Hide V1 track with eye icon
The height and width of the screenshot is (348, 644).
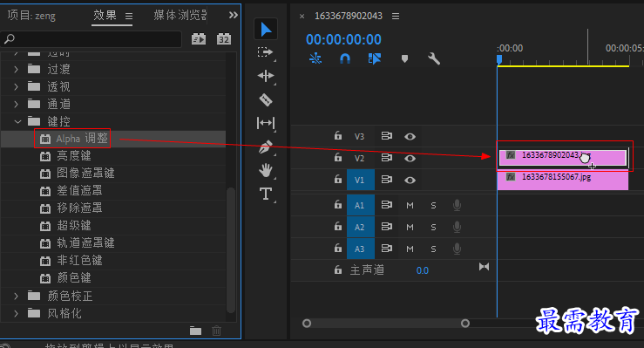click(x=410, y=180)
